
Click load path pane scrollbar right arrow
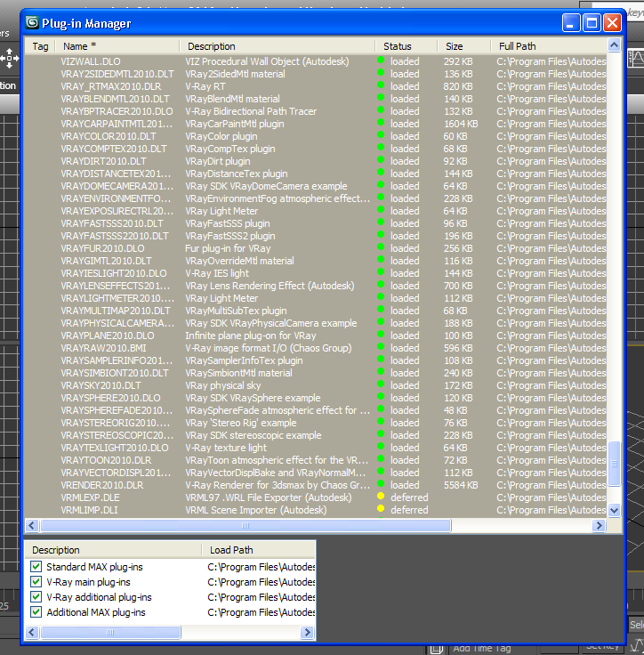(307, 632)
